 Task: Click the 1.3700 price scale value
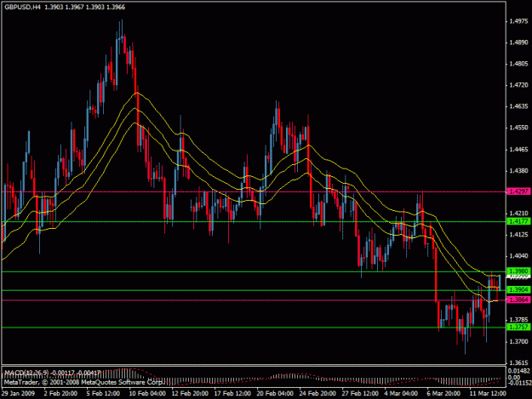(x=519, y=341)
